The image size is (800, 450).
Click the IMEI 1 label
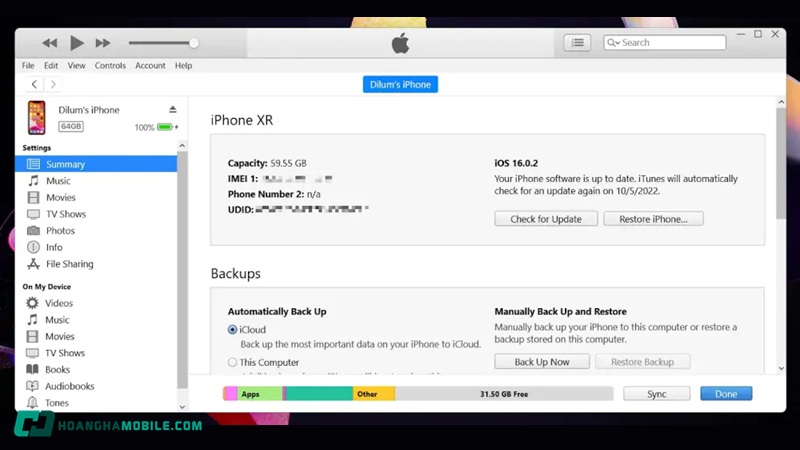tap(243, 179)
